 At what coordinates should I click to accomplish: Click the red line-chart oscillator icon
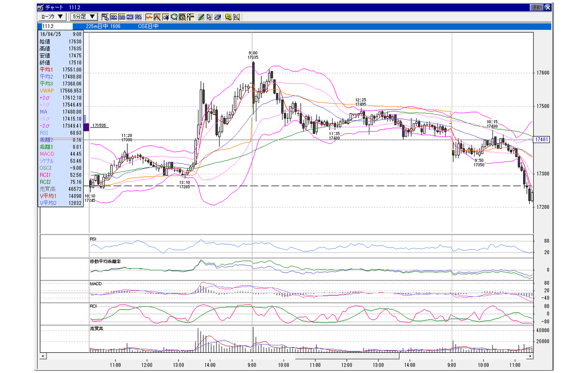[x=149, y=17]
